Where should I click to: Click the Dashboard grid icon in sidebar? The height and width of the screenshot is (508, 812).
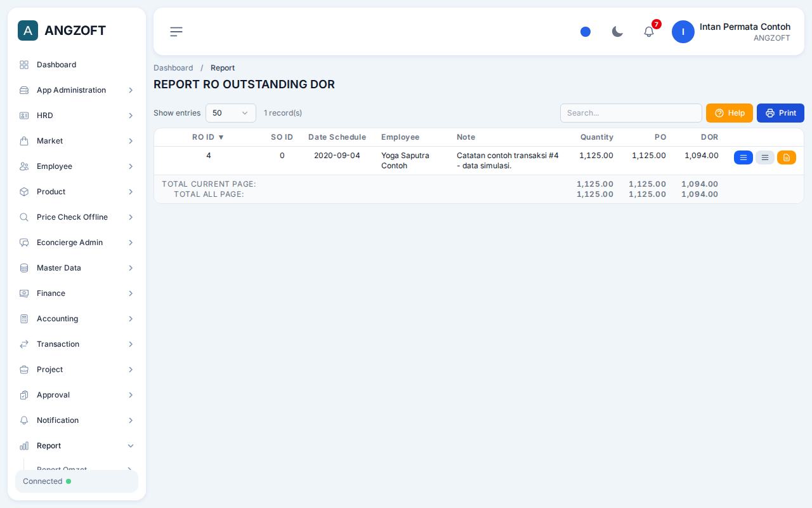point(24,65)
